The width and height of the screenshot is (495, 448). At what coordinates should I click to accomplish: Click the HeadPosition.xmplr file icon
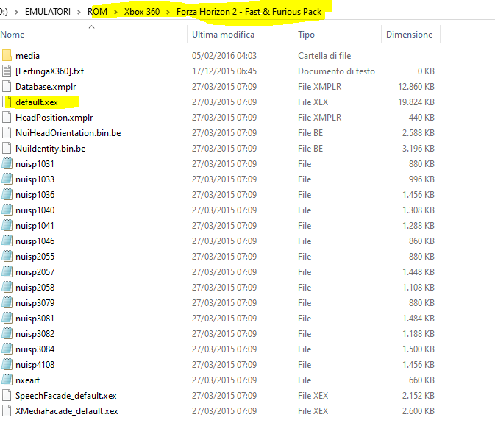[7, 118]
